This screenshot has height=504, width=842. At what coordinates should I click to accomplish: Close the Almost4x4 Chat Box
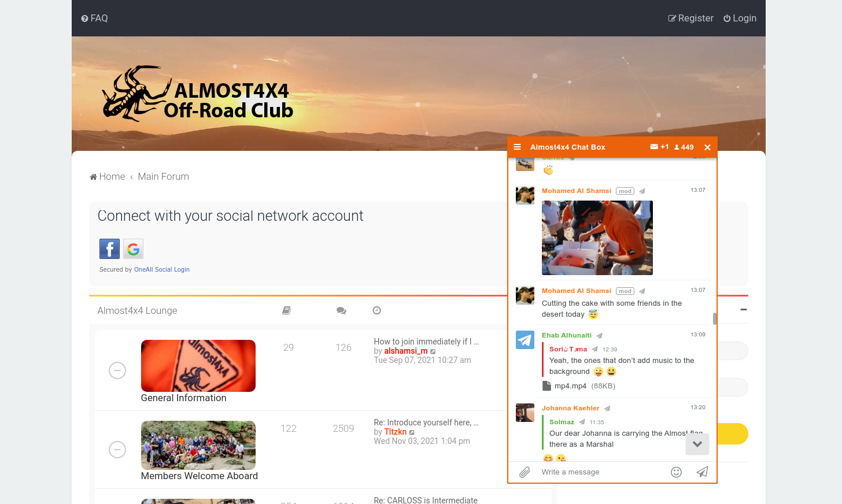[x=707, y=147]
